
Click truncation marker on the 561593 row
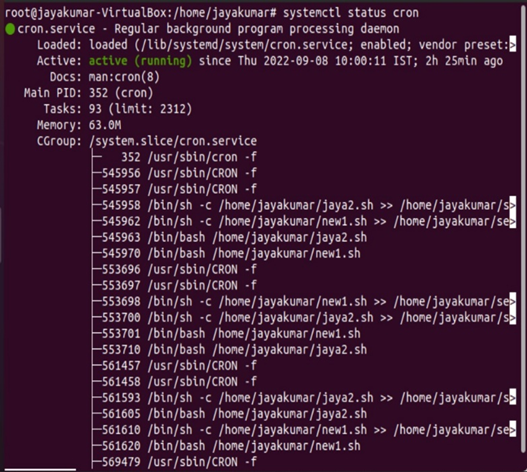[513, 398]
